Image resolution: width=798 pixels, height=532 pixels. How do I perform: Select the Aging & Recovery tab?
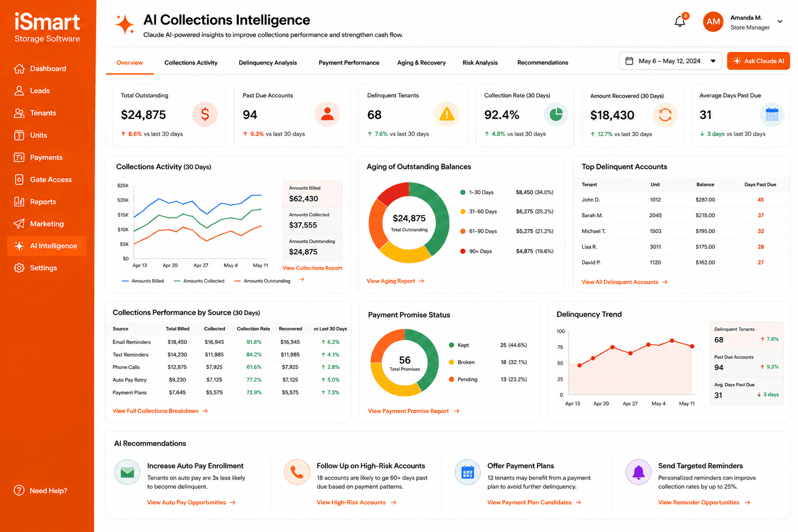[x=421, y=63]
